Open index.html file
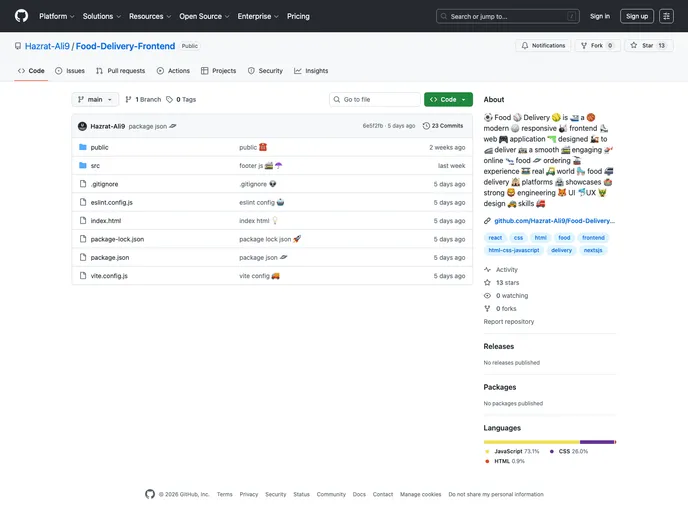 tap(106, 221)
